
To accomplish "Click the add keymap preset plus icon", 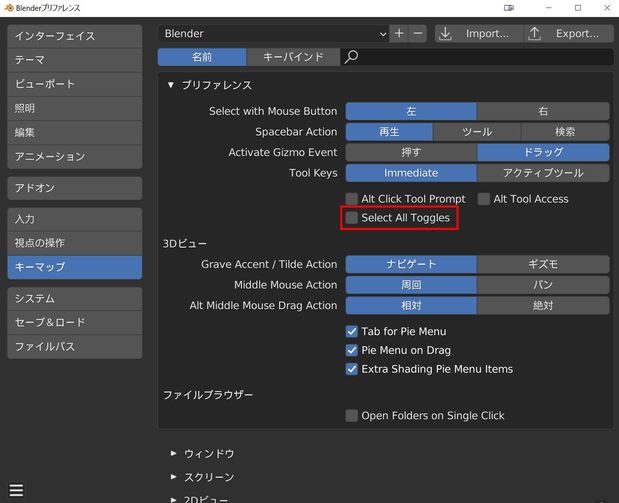I will point(399,34).
